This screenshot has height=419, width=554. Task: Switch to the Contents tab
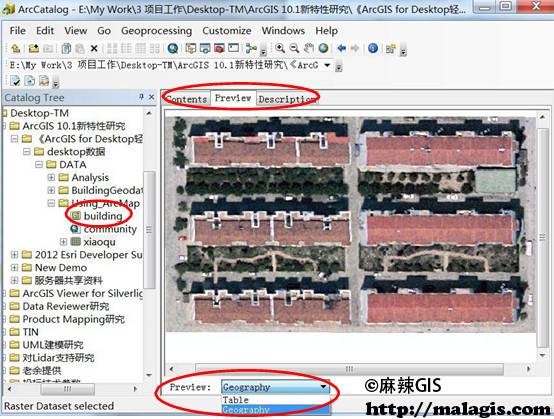click(x=187, y=99)
